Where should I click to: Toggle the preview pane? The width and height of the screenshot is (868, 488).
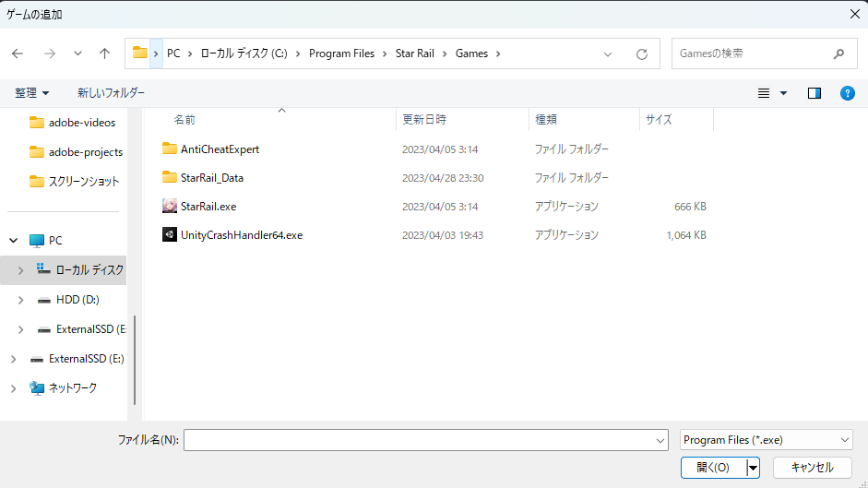[x=814, y=93]
